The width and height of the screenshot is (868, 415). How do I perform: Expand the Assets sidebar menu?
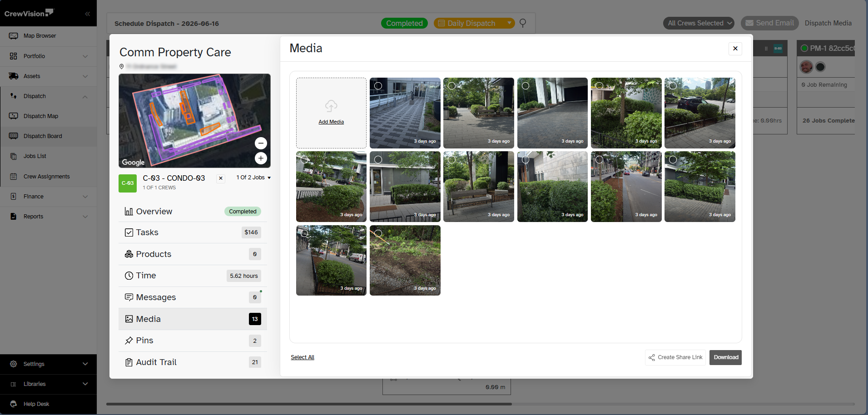(85, 76)
